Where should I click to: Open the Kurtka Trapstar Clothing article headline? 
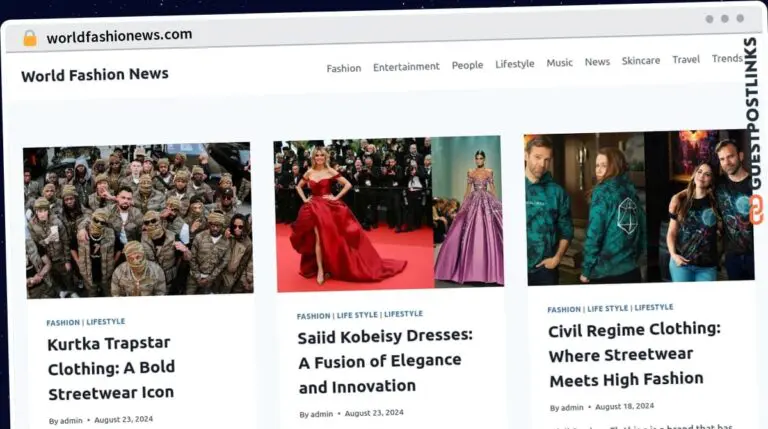pyautogui.click(x=111, y=368)
